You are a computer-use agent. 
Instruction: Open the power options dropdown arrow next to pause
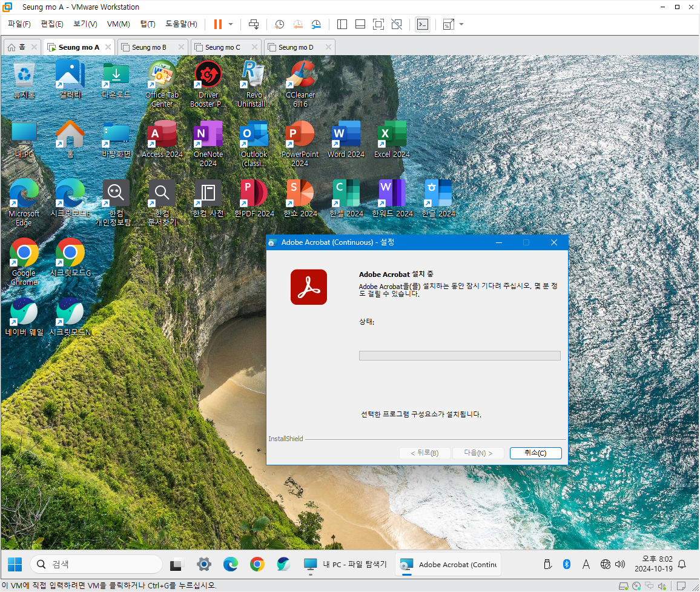(231, 24)
